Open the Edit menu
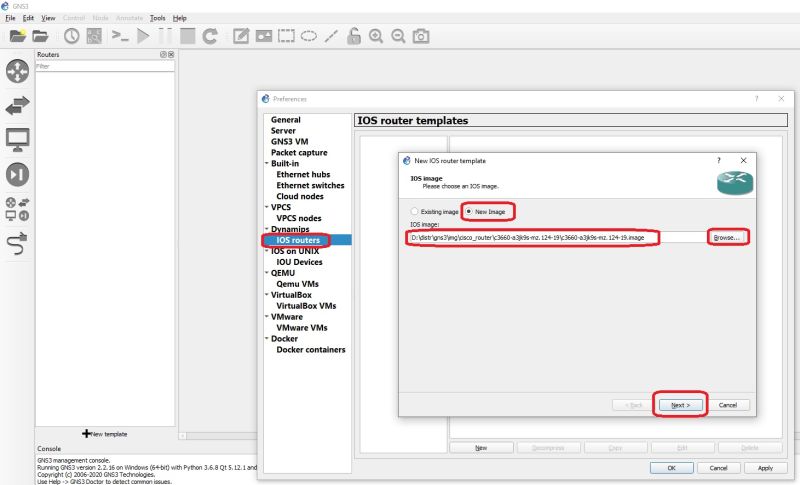 (28, 18)
